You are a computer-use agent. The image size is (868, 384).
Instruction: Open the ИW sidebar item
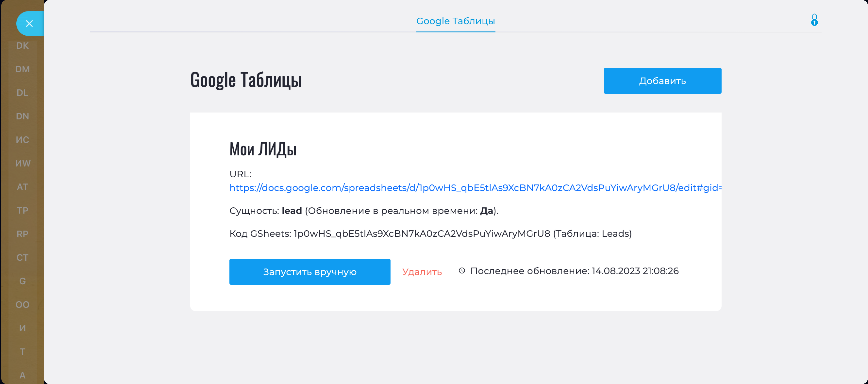coord(23,164)
